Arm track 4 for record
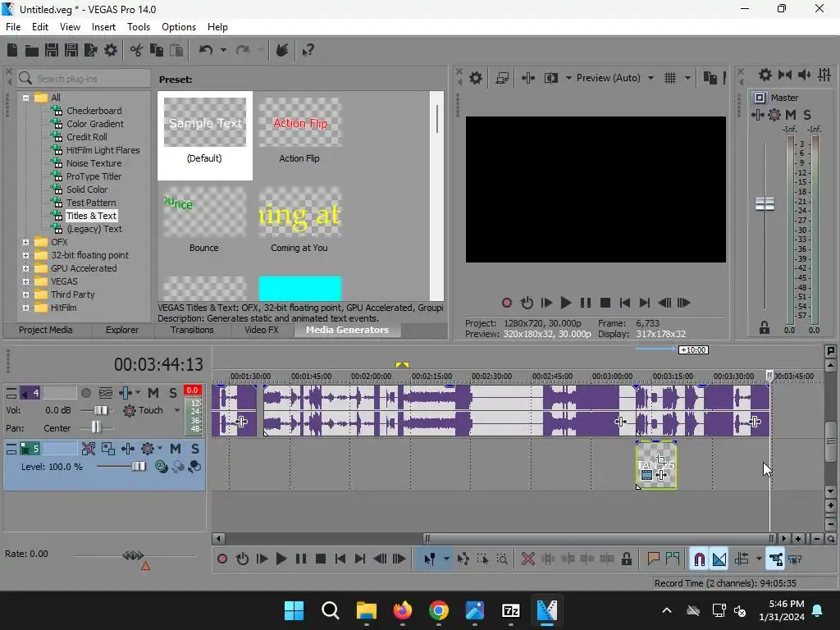840x630 pixels. point(85,393)
